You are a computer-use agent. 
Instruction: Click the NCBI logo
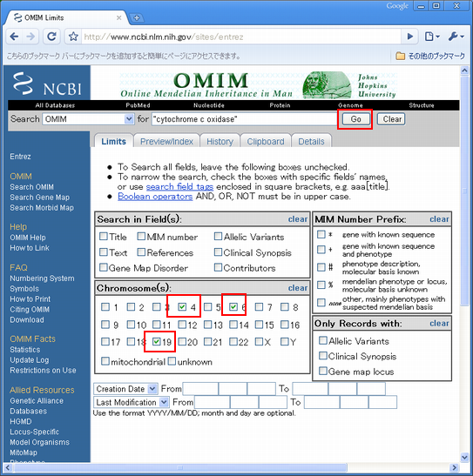tap(47, 84)
